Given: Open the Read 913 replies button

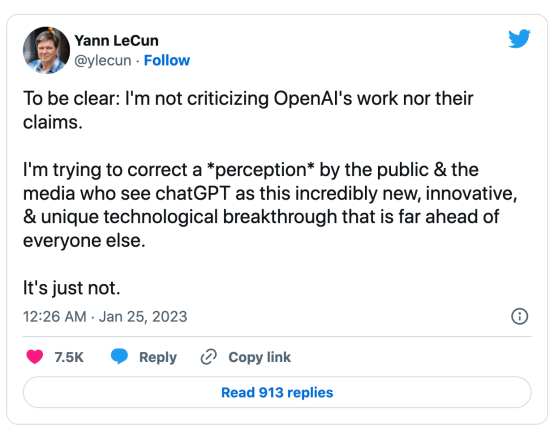Looking at the screenshot, I should click(277, 392).
